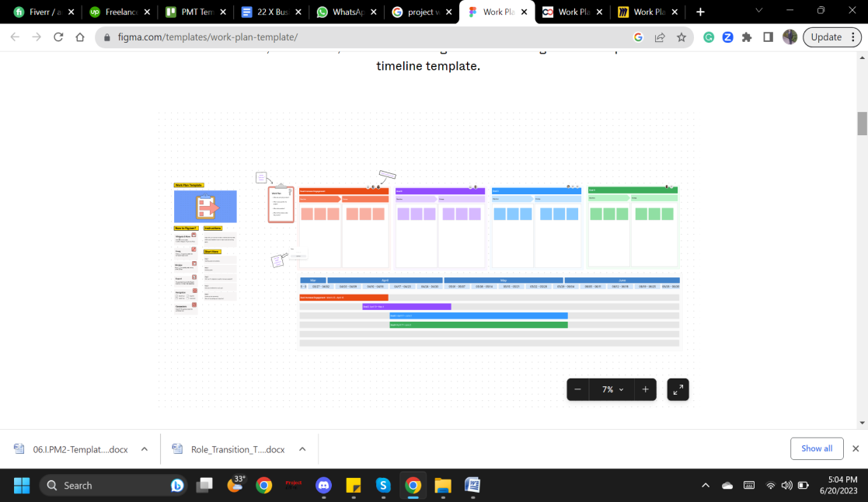The width and height of the screenshot is (868, 502).
Task: Go back in browser history
Action: pyautogui.click(x=15, y=37)
